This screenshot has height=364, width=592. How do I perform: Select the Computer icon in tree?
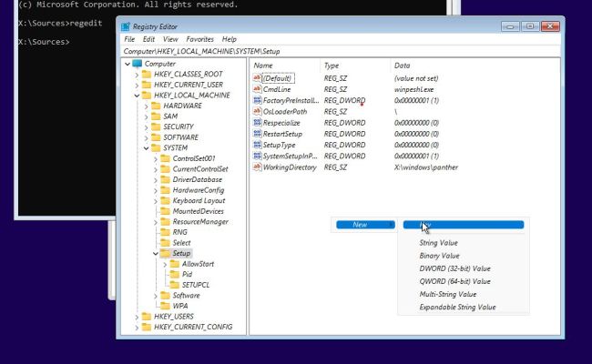pos(138,64)
